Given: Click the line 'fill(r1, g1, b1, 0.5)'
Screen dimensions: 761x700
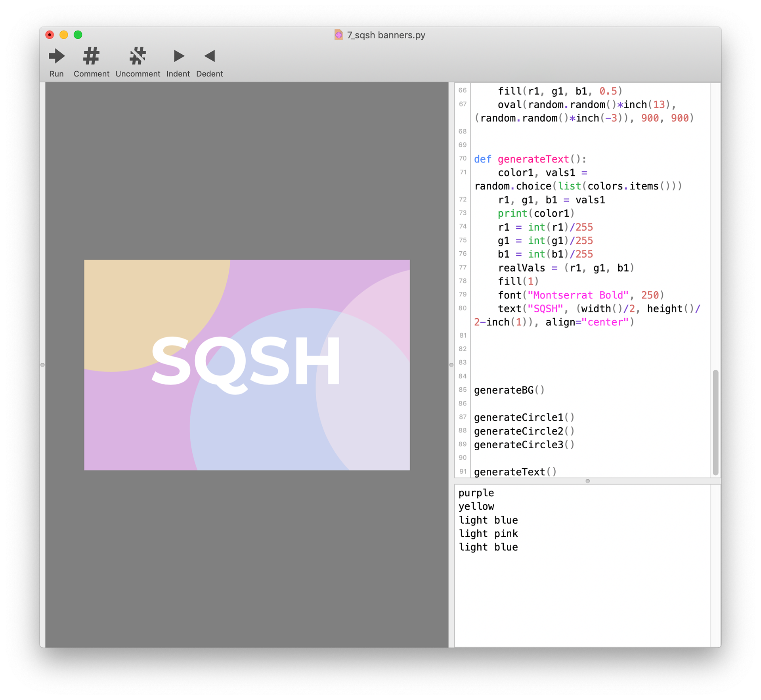Looking at the screenshot, I should (x=560, y=91).
